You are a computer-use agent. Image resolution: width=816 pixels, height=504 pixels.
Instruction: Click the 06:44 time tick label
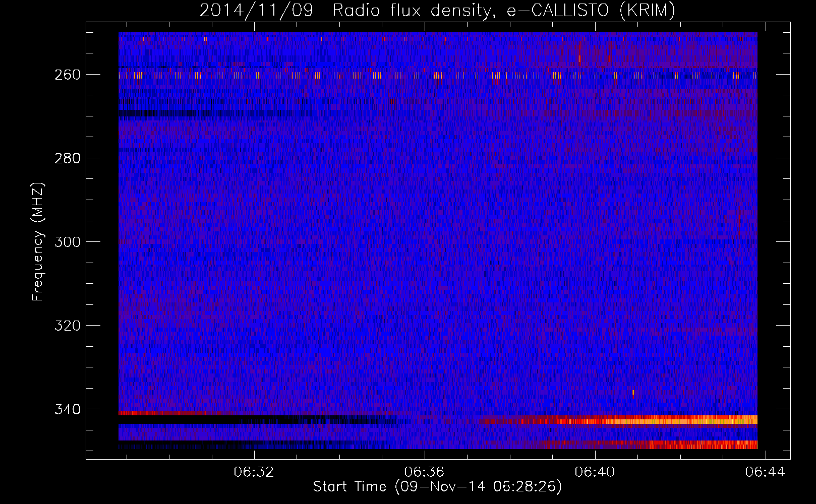(x=766, y=472)
